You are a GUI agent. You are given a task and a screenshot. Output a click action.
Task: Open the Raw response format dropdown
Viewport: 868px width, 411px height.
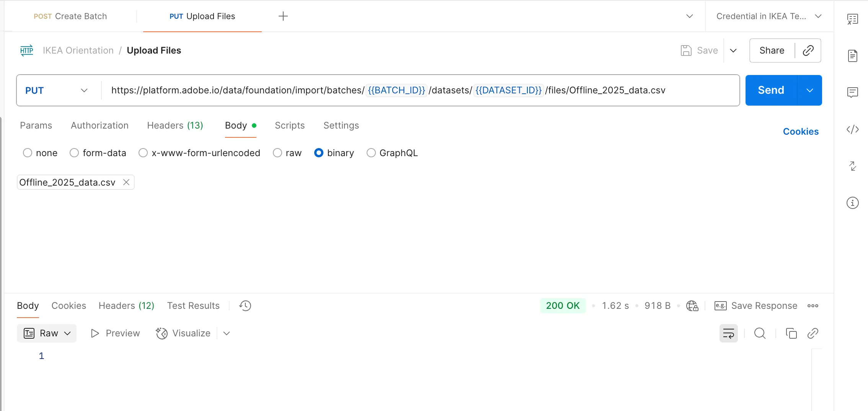[47, 333]
